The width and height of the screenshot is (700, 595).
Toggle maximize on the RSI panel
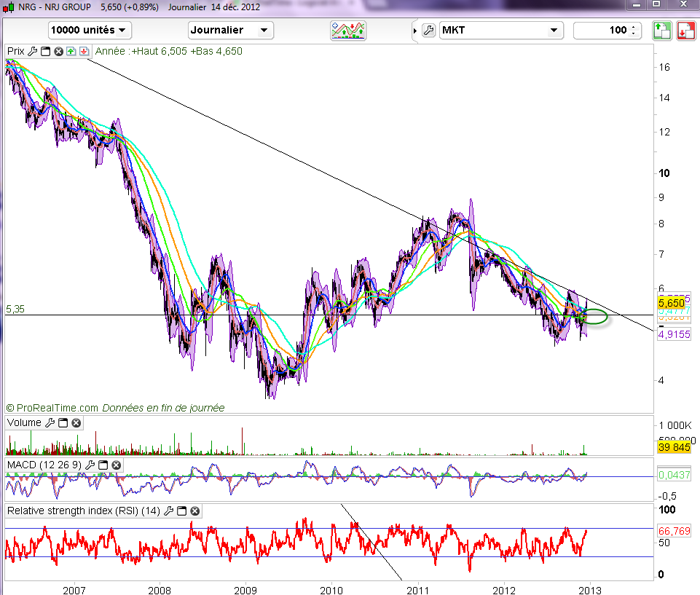tap(182, 511)
